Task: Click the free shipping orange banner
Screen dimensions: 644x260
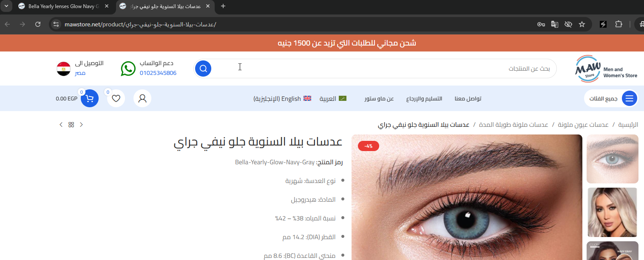Action: pyautogui.click(x=322, y=43)
